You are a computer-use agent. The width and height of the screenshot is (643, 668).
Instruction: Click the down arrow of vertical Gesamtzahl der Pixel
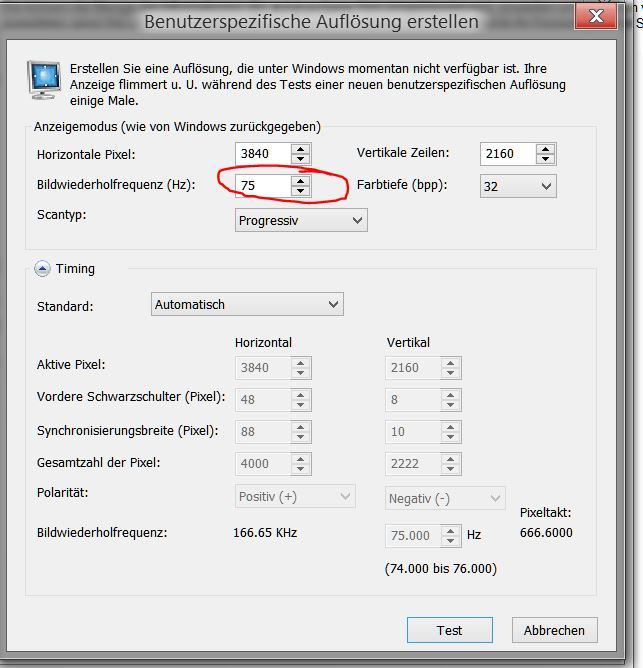[451, 469]
